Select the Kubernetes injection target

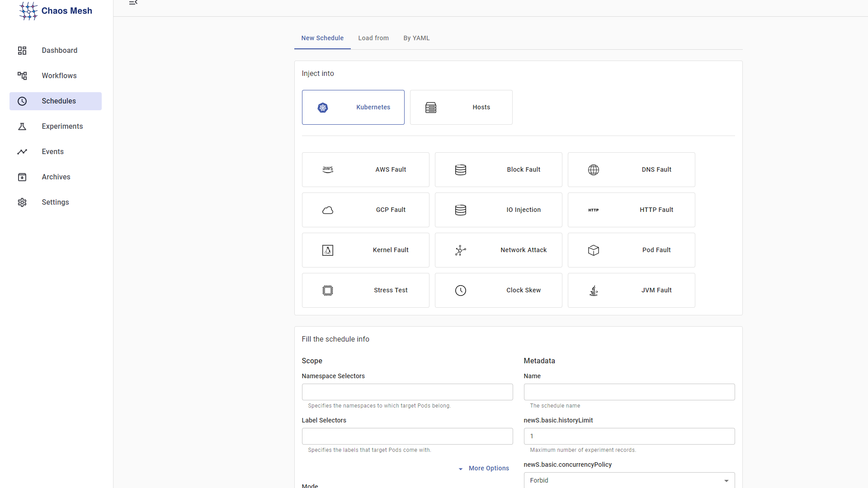point(353,107)
